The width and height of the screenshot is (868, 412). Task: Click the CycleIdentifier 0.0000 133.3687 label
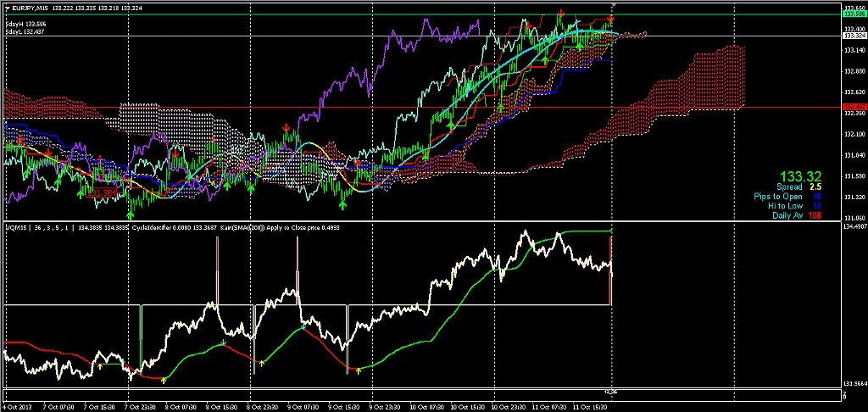[176, 227]
